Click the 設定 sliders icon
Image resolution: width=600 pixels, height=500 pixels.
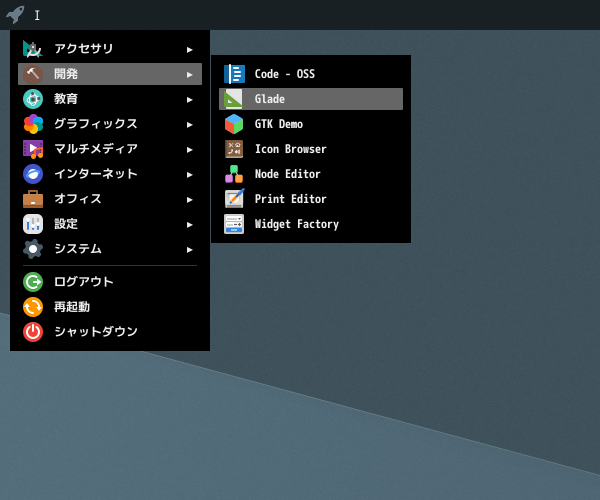click(33, 224)
